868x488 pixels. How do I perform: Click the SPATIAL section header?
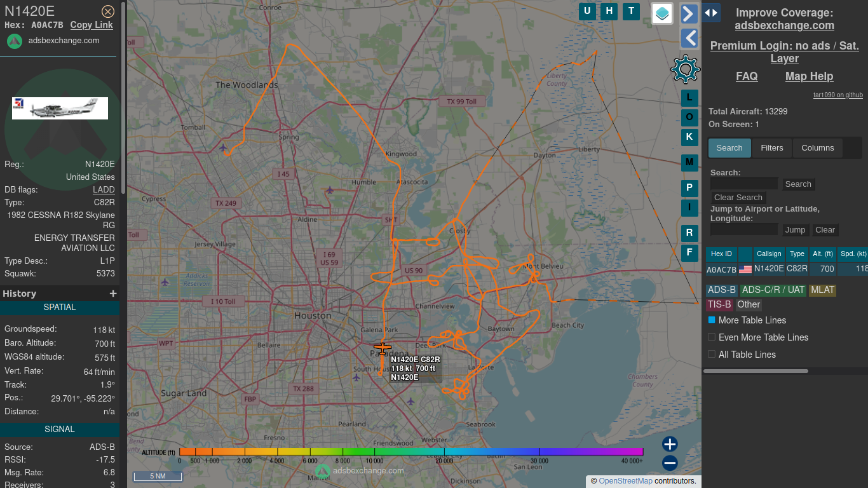[x=60, y=308]
